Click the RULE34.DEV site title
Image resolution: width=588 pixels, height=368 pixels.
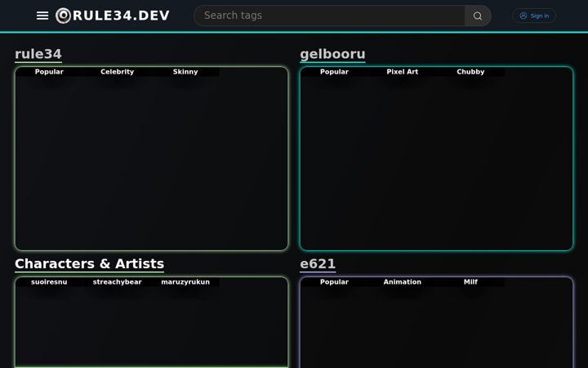pyautogui.click(x=121, y=16)
